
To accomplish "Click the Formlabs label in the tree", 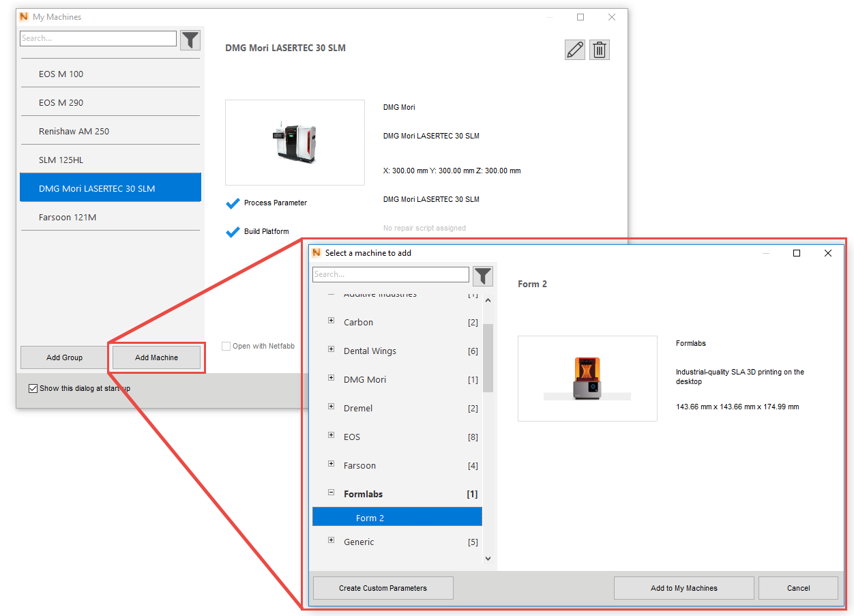I will point(363,494).
